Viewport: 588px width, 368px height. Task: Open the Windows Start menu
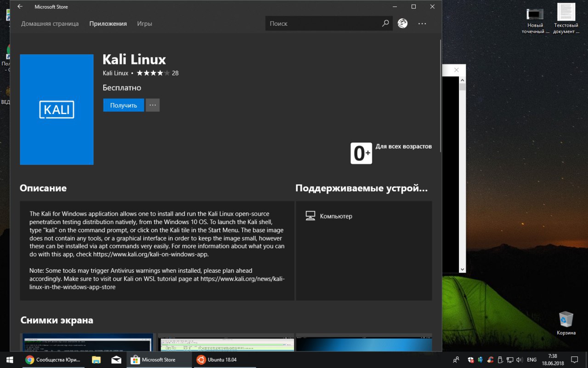coord(10,359)
